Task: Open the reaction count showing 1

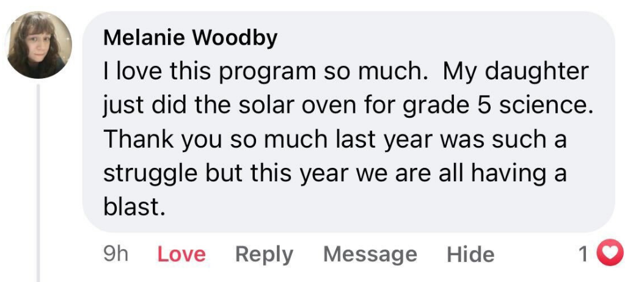Action: click(584, 254)
